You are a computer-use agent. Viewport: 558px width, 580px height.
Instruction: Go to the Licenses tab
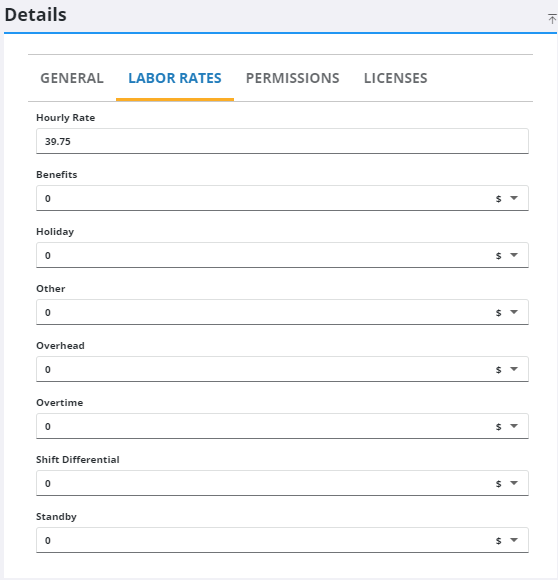coord(395,78)
